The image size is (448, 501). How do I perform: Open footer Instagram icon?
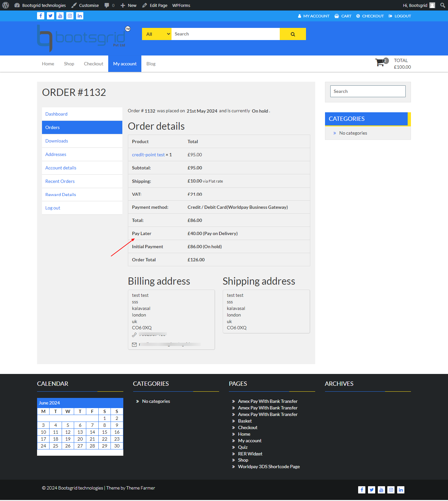pyautogui.click(x=391, y=490)
